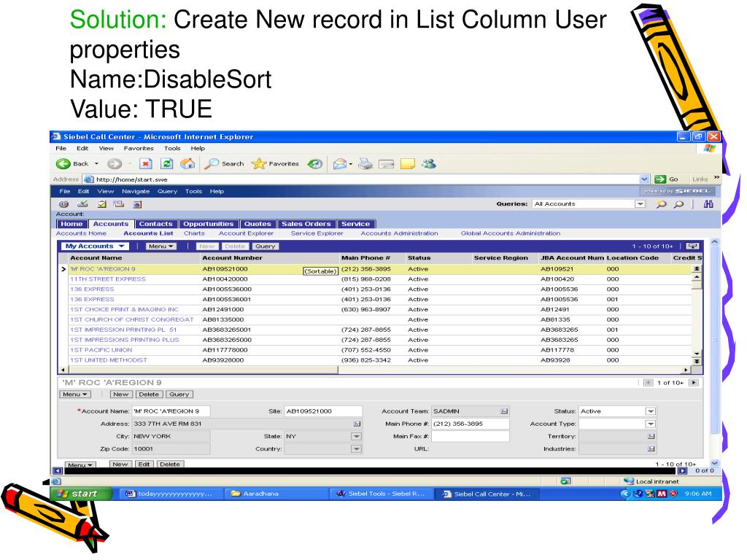747x560 pixels.
Task: Open the Menu dropdown beside My Accounts
Action: [x=160, y=246]
